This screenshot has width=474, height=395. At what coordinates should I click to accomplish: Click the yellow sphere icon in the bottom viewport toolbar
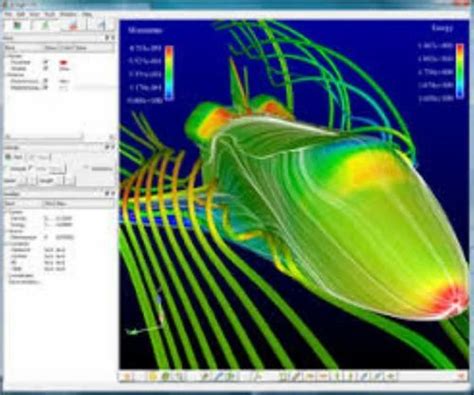coord(153,377)
